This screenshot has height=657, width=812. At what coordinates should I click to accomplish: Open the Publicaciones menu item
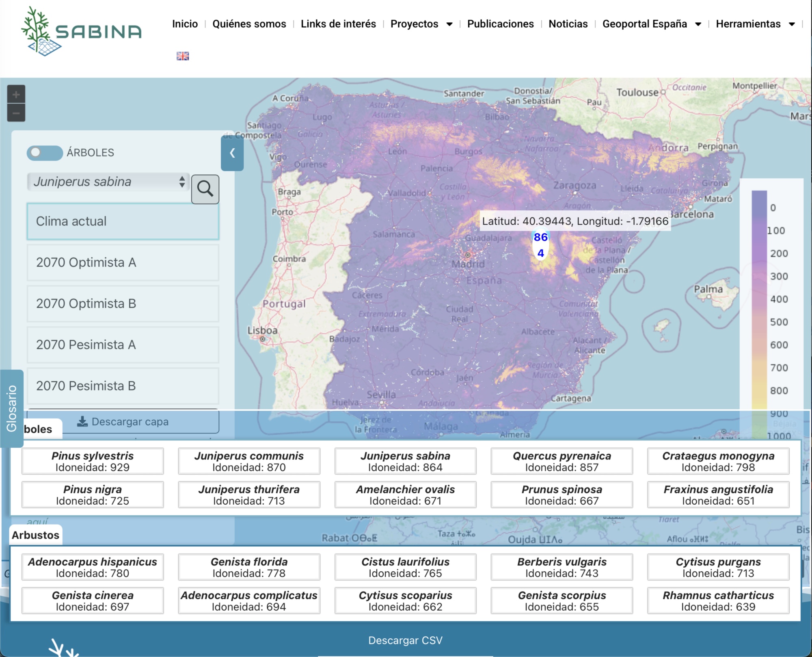coord(500,24)
